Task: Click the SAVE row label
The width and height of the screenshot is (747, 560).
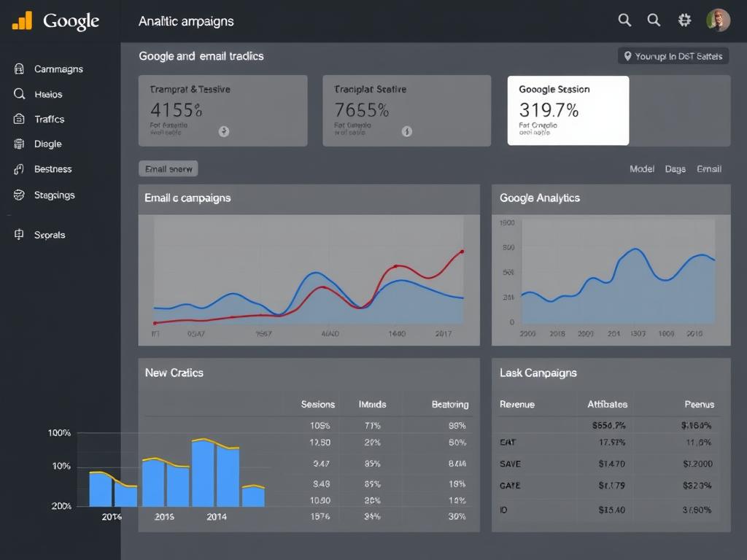Action: [510, 464]
